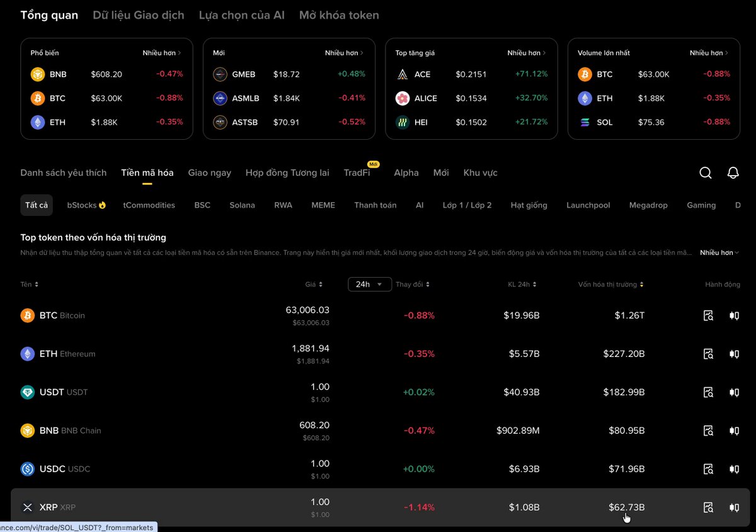Filter by BSC category

202,205
